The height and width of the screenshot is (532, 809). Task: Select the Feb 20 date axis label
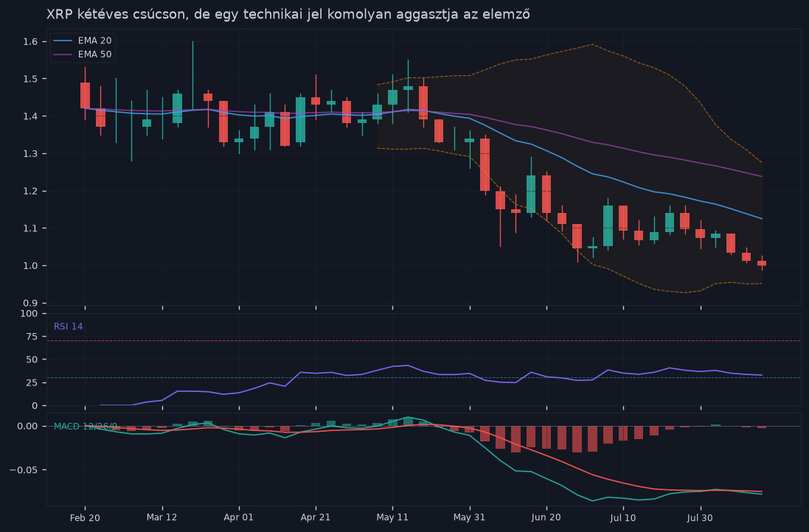85,517
